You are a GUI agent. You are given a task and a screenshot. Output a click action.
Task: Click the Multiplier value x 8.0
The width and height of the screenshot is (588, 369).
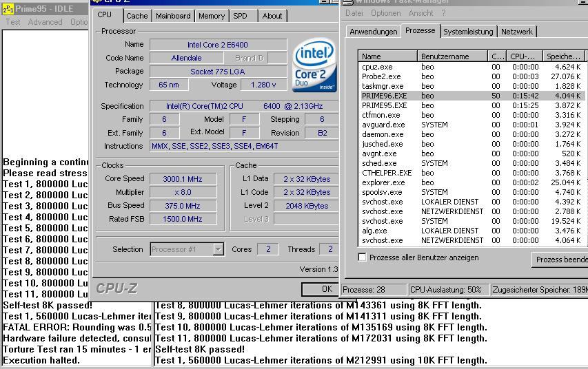click(183, 192)
